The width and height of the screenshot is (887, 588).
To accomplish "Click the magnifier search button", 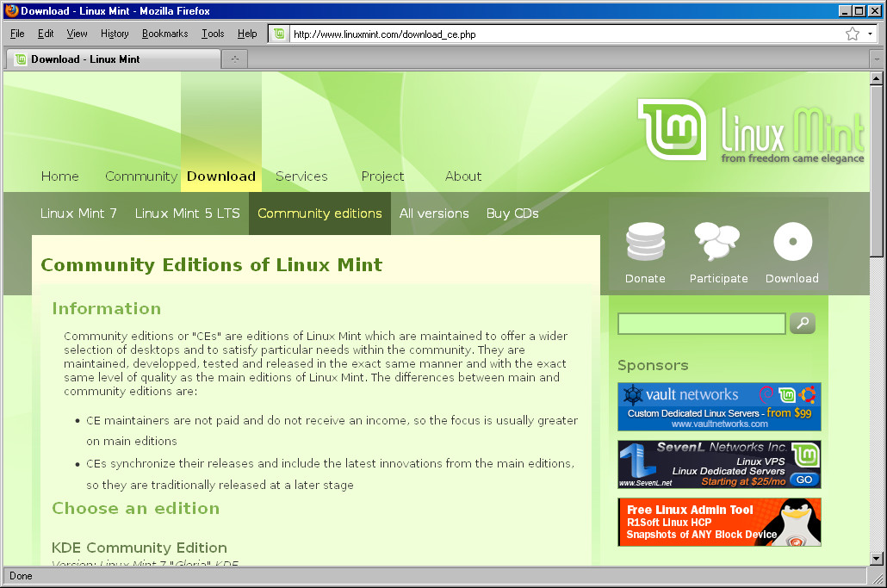I will (802, 324).
